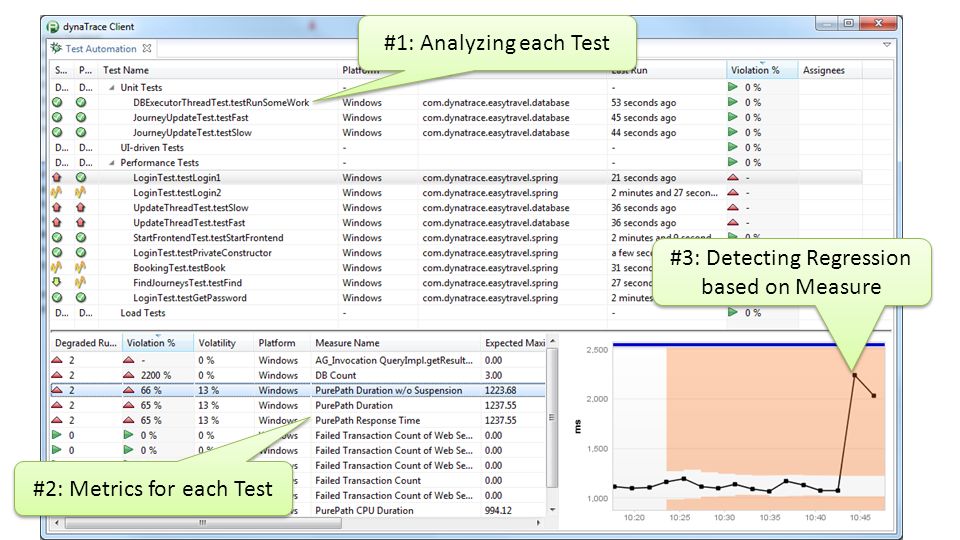Image resolution: width=960 pixels, height=540 pixels.
Task: Click measures table scroll down arrow
Action: (x=552, y=509)
